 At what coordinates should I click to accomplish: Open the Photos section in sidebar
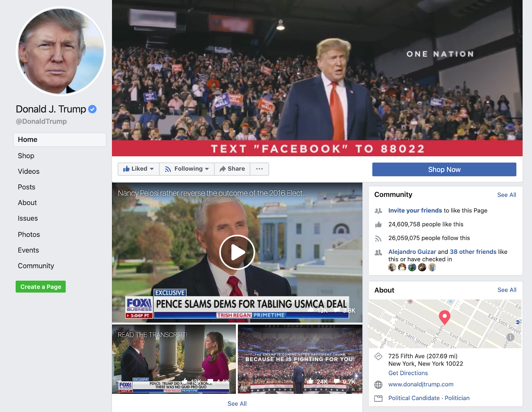(x=29, y=235)
